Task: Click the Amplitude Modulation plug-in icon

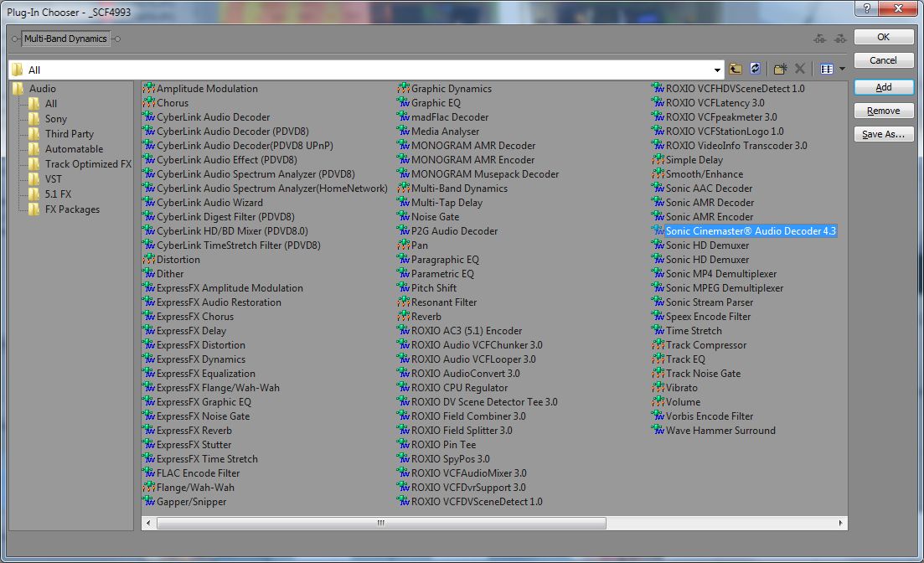Action: (149, 89)
